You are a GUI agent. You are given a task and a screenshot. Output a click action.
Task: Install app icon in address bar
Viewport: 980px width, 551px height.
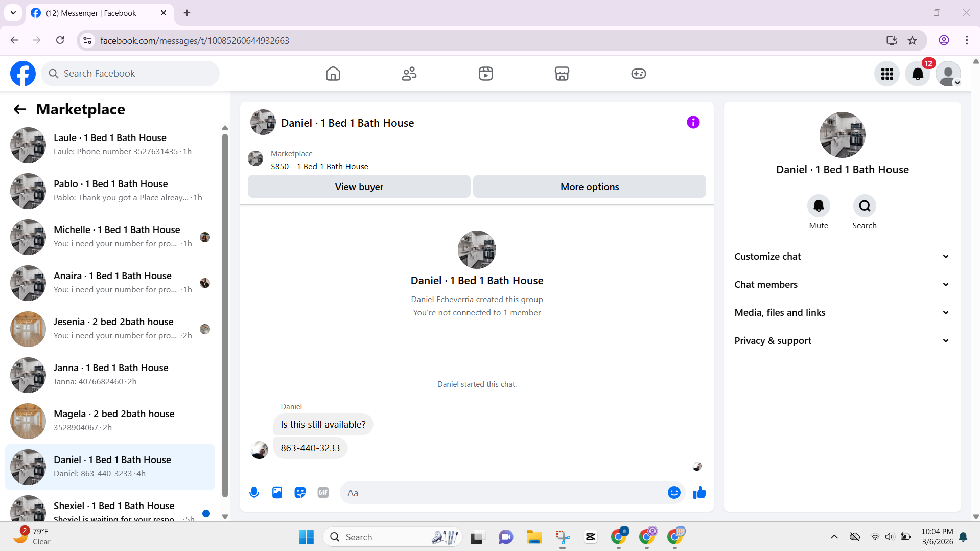(892, 40)
